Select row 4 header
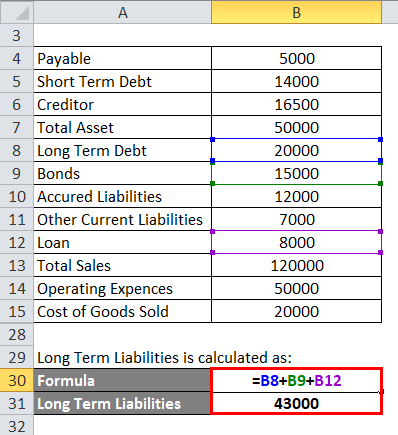398x435 pixels. (x=17, y=58)
